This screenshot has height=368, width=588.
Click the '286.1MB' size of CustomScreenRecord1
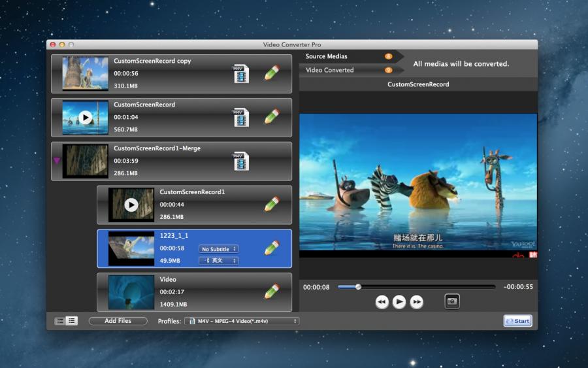click(x=172, y=217)
